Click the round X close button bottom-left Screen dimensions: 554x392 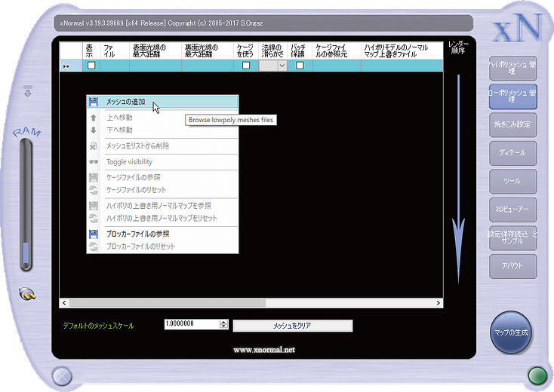(x=62, y=376)
